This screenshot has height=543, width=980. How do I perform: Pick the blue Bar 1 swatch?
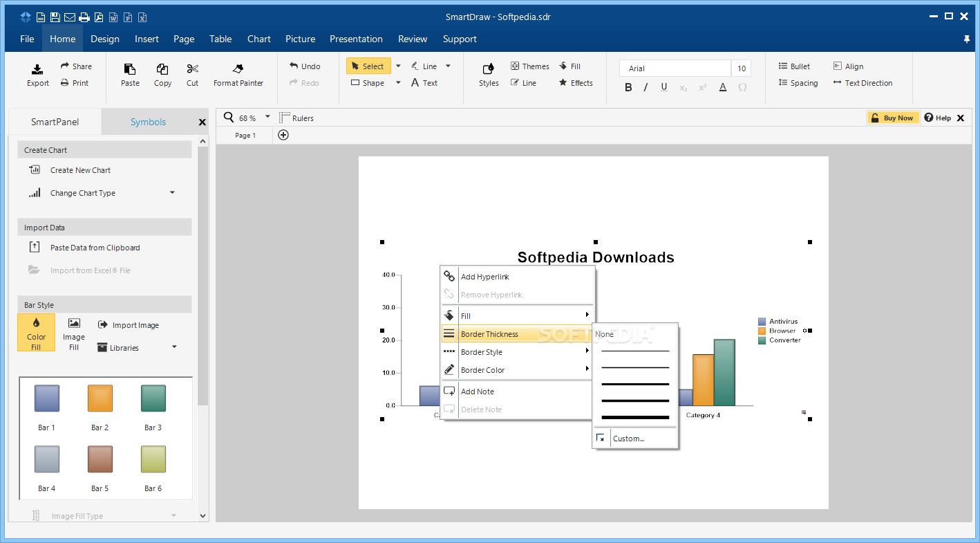(x=47, y=398)
